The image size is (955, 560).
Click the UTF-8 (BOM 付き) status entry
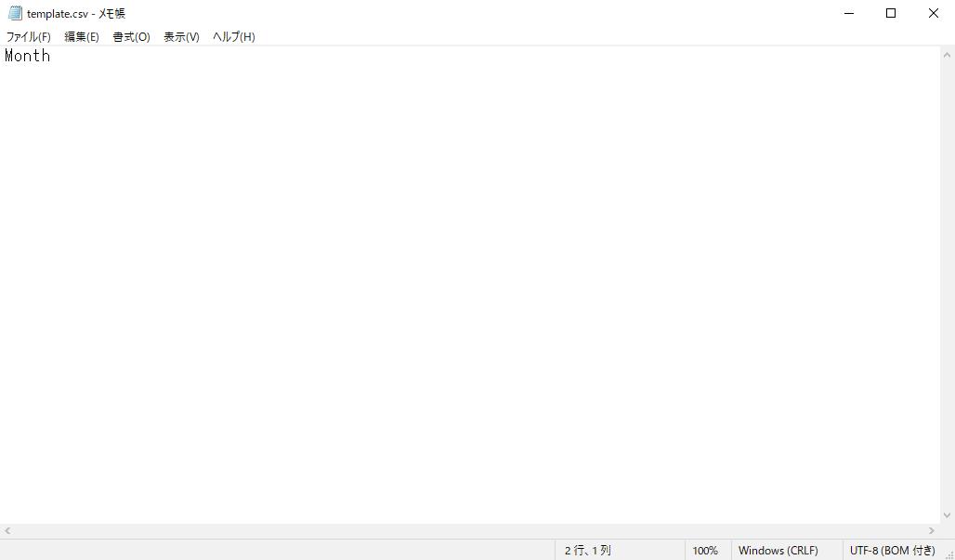(892, 551)
